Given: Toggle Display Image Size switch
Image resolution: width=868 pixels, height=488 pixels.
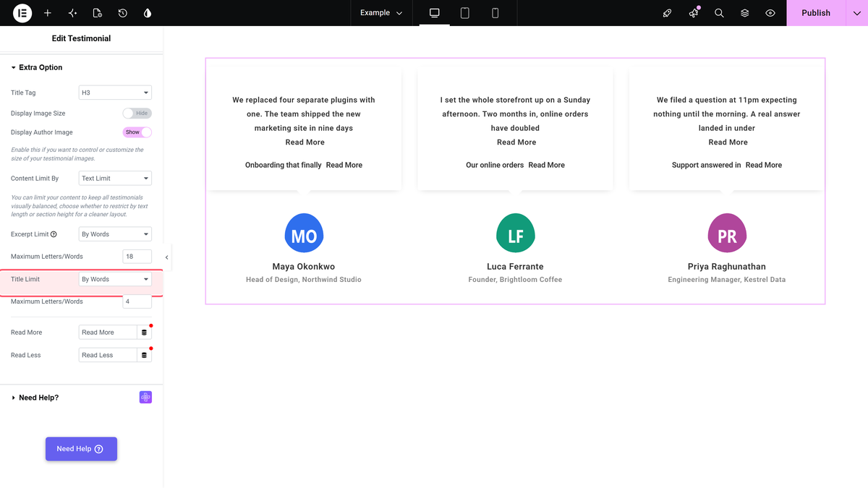Looking at the screenshot, I should (137, 114).
